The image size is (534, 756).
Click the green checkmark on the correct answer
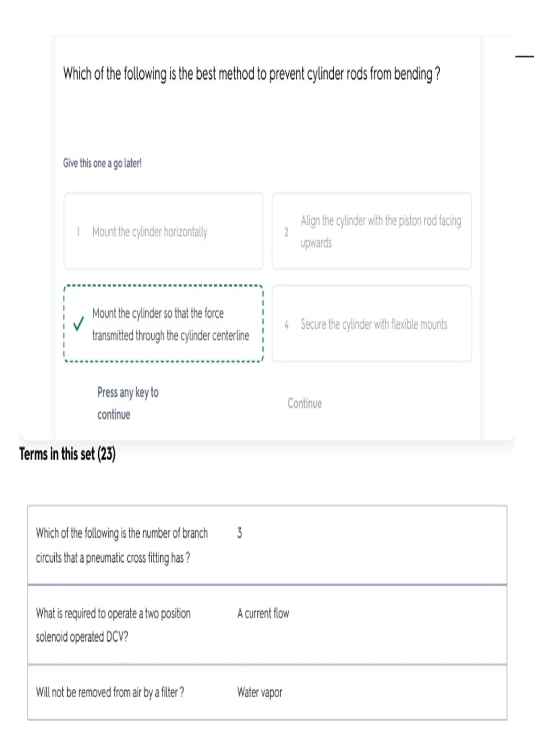(x=78, y=324)
